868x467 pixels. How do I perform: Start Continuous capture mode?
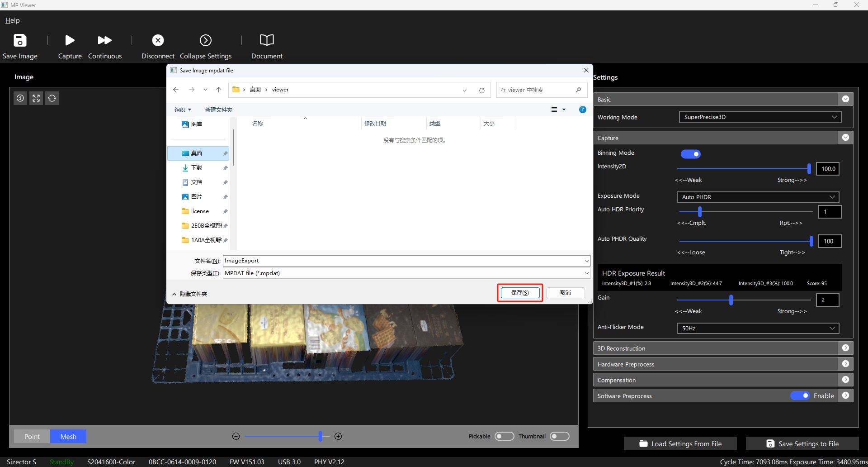(105, 41)
